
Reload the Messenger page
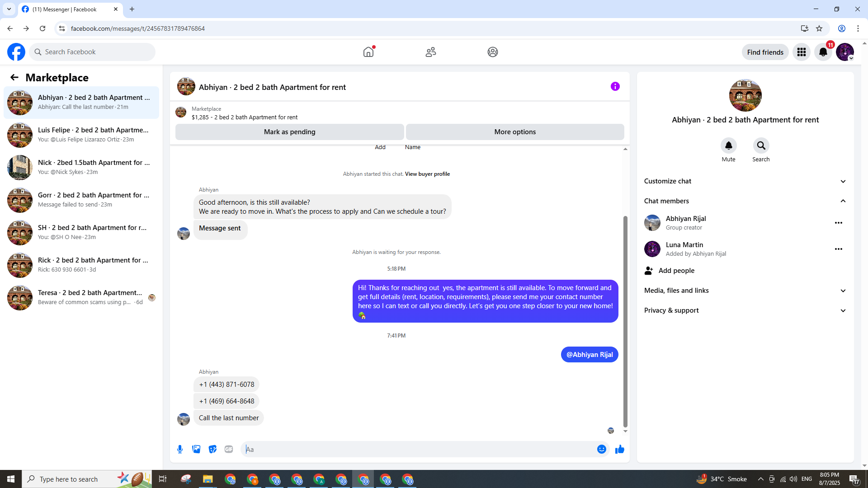point(42,28)
